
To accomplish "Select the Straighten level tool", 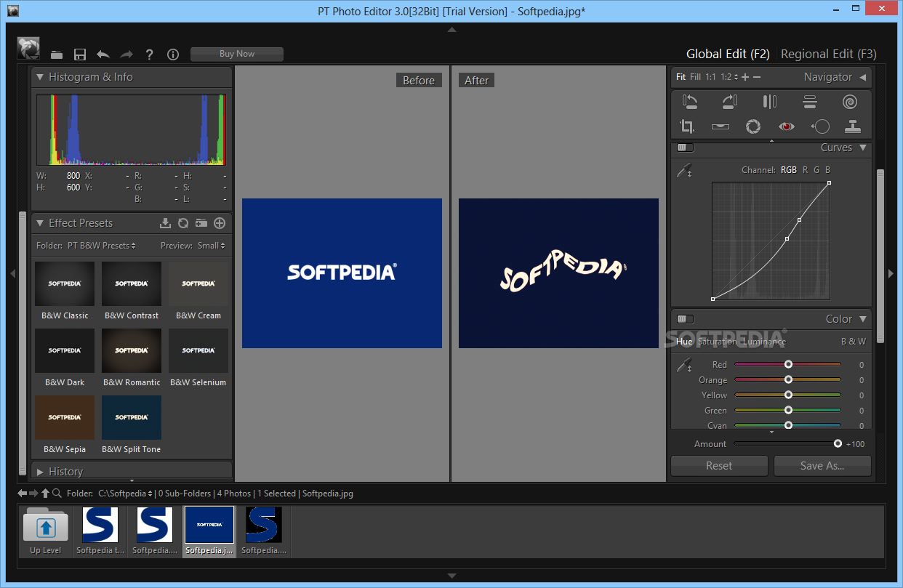I will coord(721,126).
